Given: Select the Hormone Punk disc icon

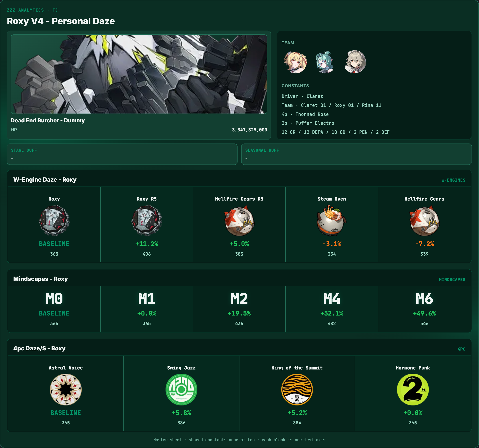Looking at the screenshot, I should tap(413, 390).
